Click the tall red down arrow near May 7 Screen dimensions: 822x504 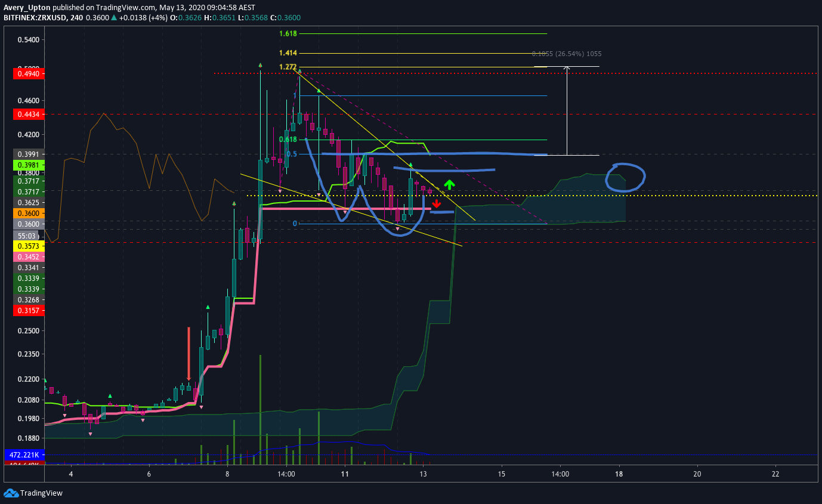click(x=189, y=354)
